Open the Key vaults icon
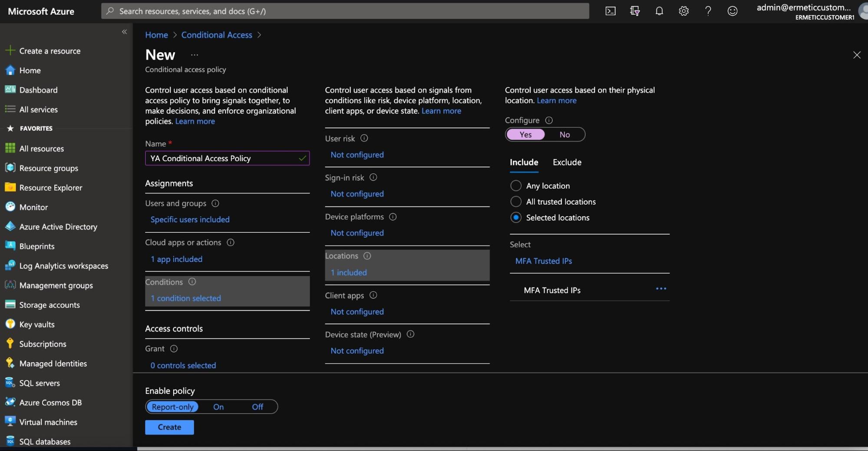This screenshot has height=451, width=868. [10, 324]
